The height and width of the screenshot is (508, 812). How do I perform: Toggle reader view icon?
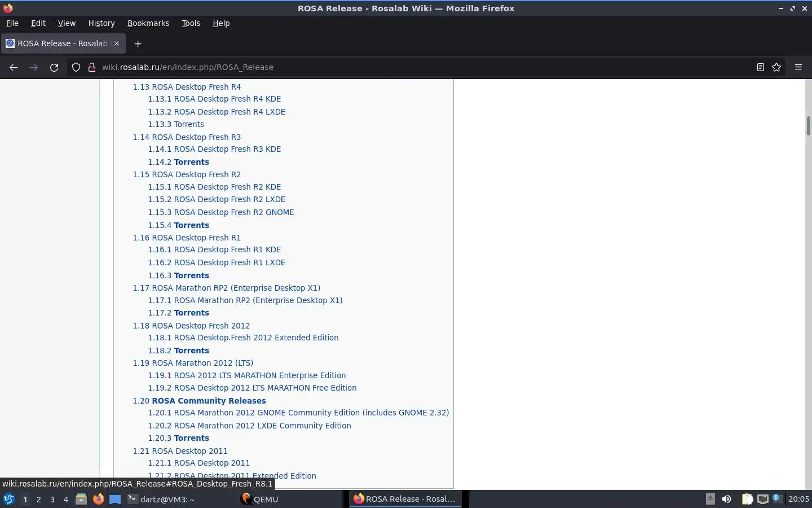tap(760, 67)
